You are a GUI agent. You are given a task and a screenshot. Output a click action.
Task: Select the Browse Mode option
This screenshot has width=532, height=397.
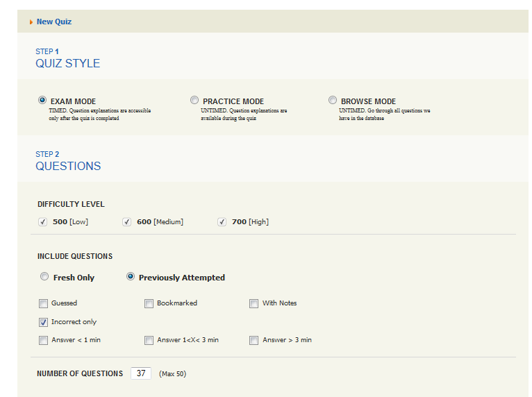(333, 101)
